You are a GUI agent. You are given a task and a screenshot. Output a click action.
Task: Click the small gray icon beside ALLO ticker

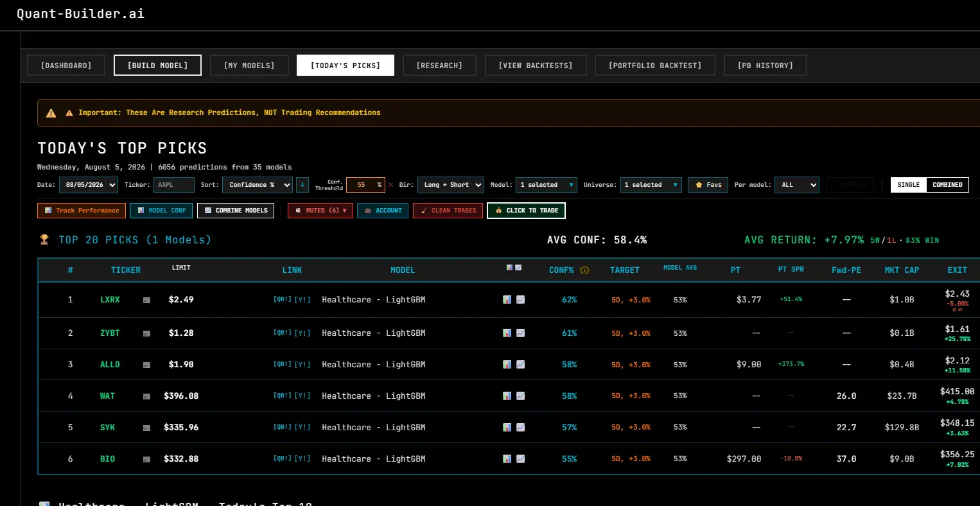coord(146,365)
